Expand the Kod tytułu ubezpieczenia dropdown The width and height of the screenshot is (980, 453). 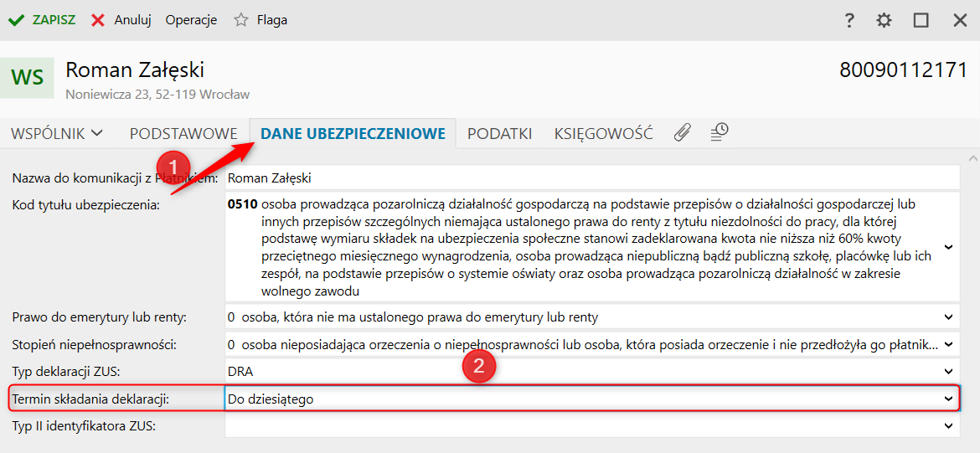[x=948, y=247]
